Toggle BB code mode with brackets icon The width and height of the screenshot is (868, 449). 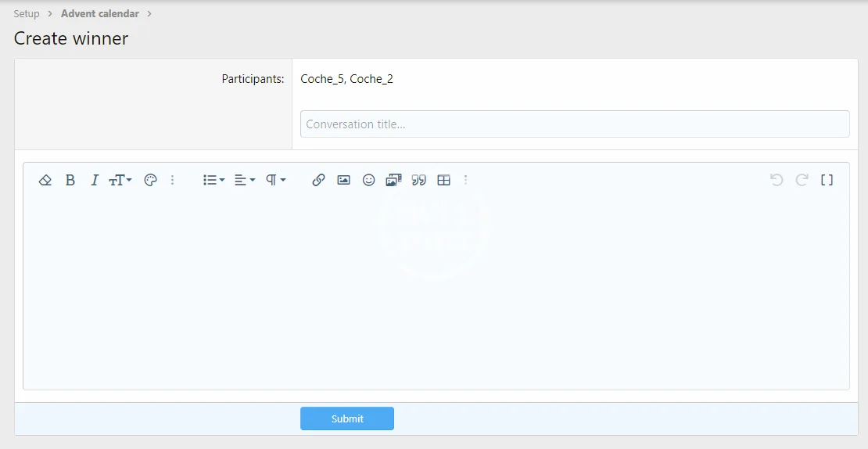[x=827, y=180]
